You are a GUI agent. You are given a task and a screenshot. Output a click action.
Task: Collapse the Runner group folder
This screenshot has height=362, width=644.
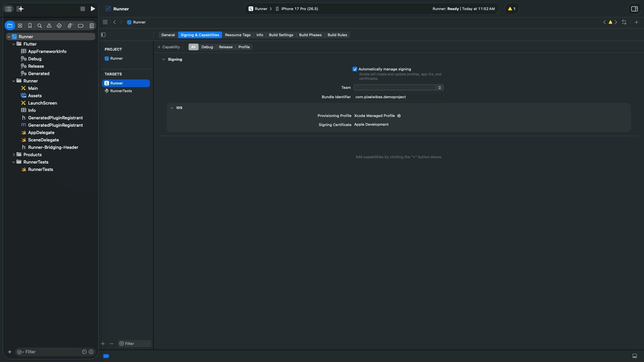pyautogui.click(x=14, y=81)
